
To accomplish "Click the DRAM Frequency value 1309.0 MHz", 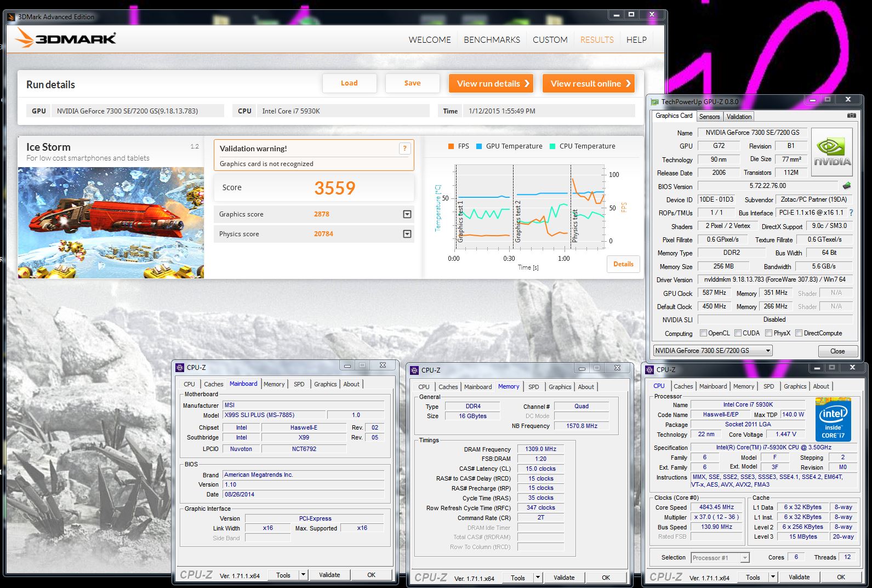I will [x=540, y=449].
